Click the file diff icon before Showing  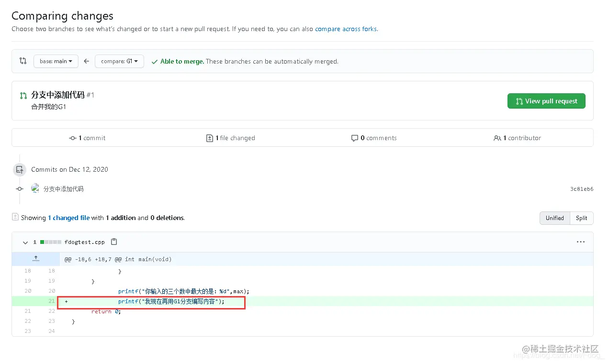point(15,217)
